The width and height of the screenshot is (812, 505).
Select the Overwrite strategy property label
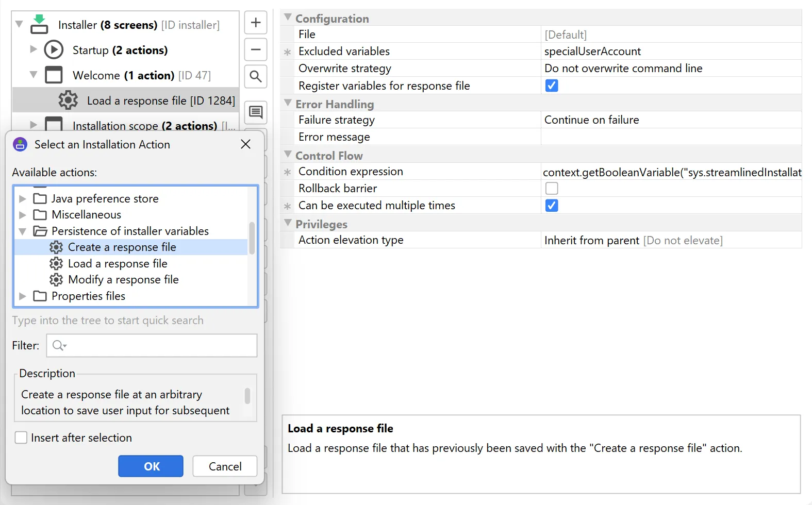(x=345, y=69)
